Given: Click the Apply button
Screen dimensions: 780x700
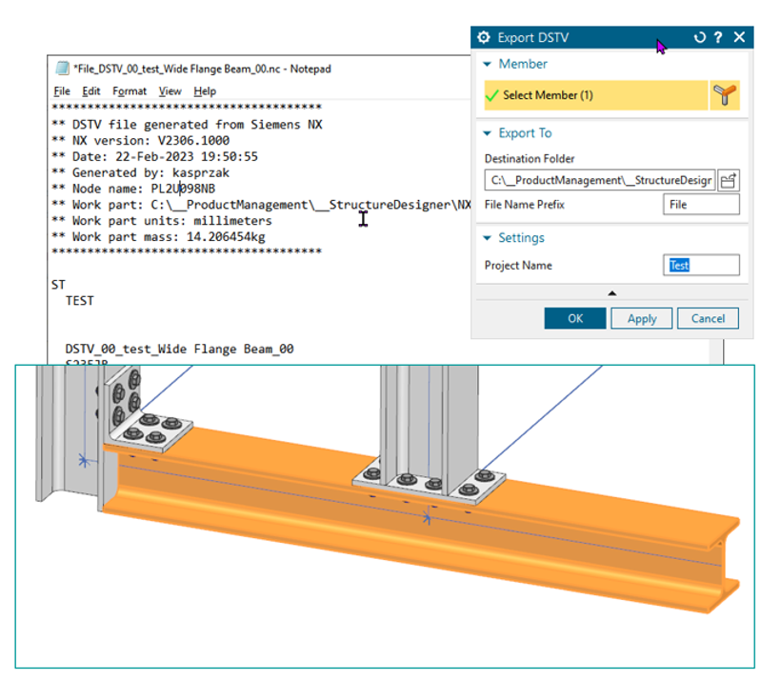Looking at the screenshot, I should [x=641, y=318].
